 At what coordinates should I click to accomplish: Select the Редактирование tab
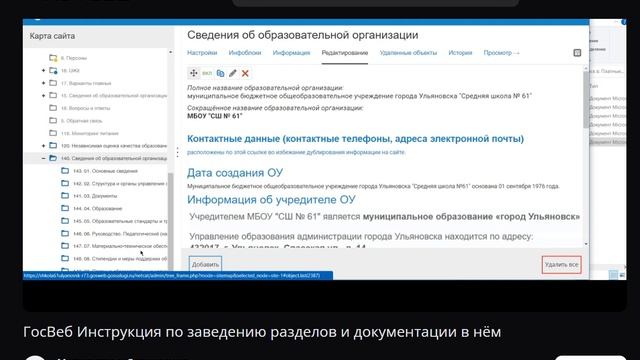coord(345,53)
